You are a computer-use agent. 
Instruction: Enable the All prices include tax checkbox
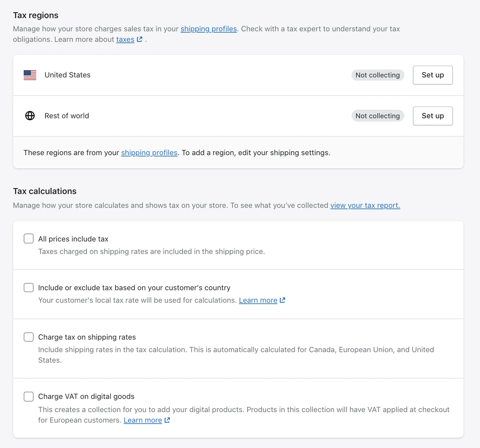point(29,238)
